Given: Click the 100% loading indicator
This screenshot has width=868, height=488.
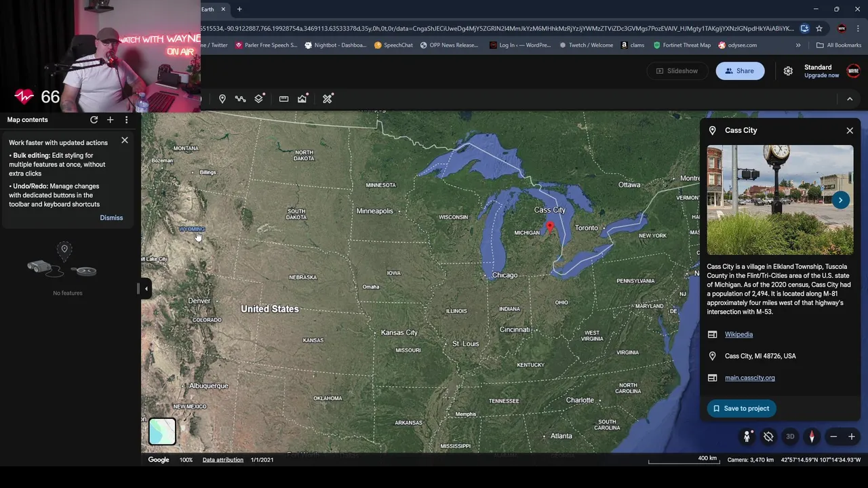Looking at the screenshot, I should coord(186,460).
